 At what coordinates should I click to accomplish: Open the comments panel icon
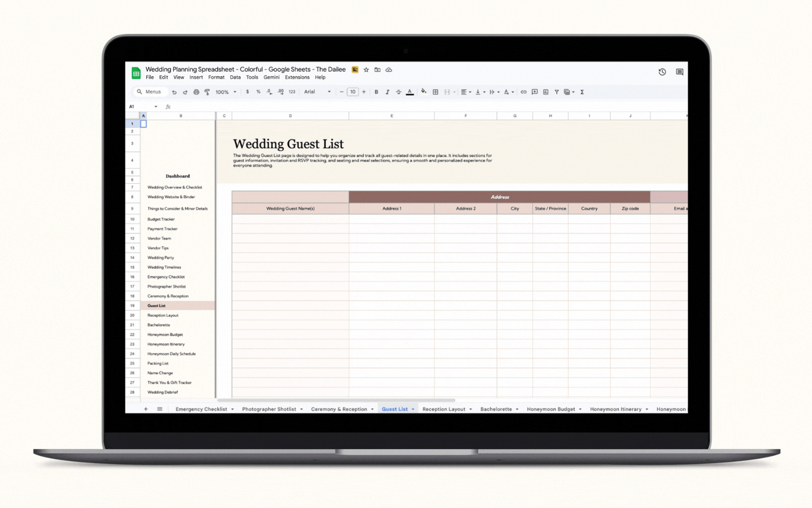click(680, 72)
